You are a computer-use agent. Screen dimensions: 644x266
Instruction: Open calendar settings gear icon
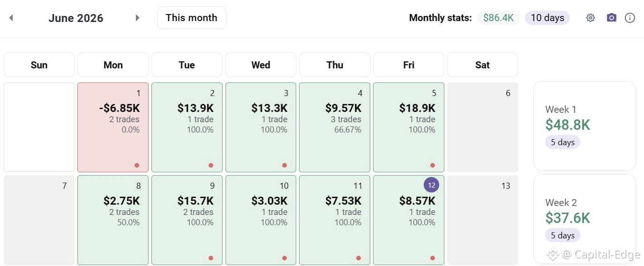coord(591,18)
